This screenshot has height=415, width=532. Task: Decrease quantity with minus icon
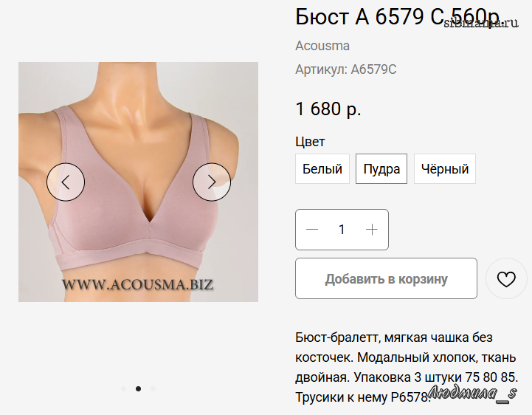[x=312, y=230]
